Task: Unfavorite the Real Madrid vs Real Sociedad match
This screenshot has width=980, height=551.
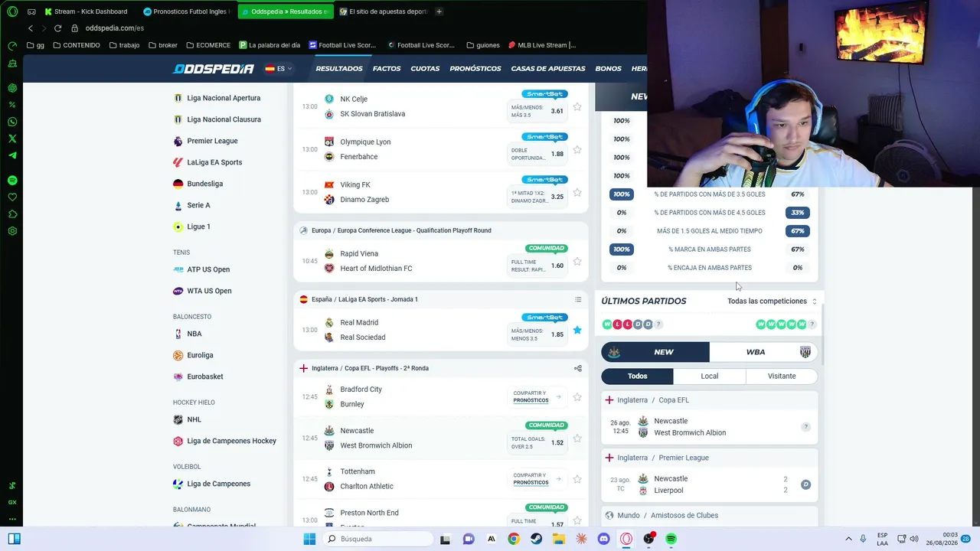Action: pos(577,331)
